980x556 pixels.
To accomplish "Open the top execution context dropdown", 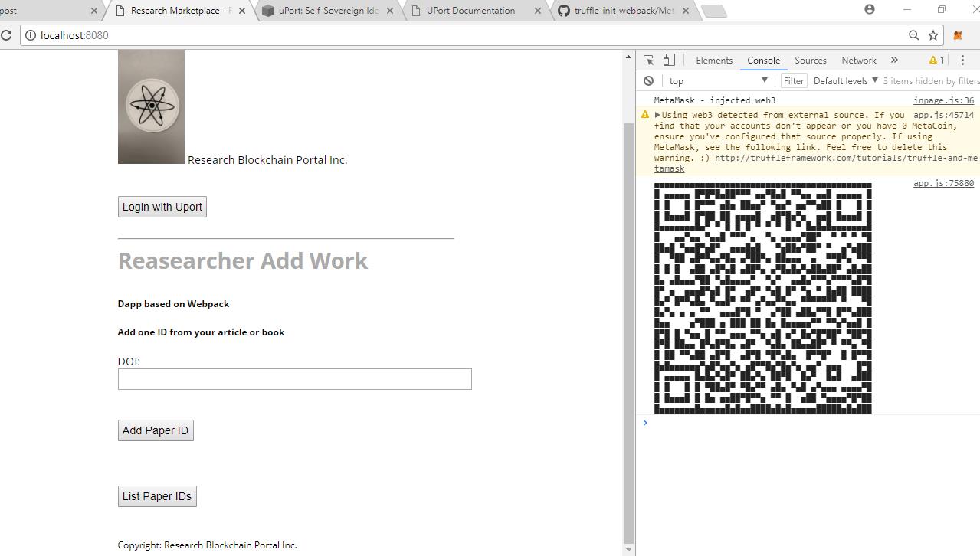I will pos(718,80).
